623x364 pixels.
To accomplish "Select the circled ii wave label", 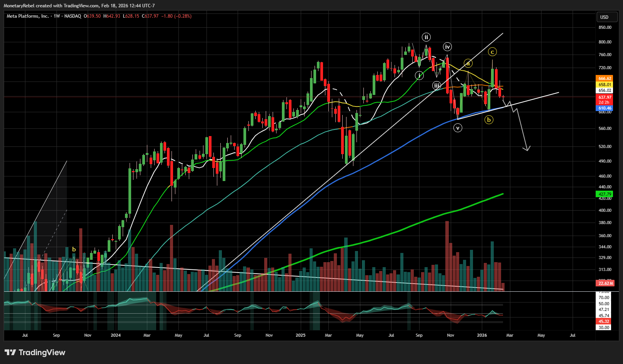I will tap(426, 37).
